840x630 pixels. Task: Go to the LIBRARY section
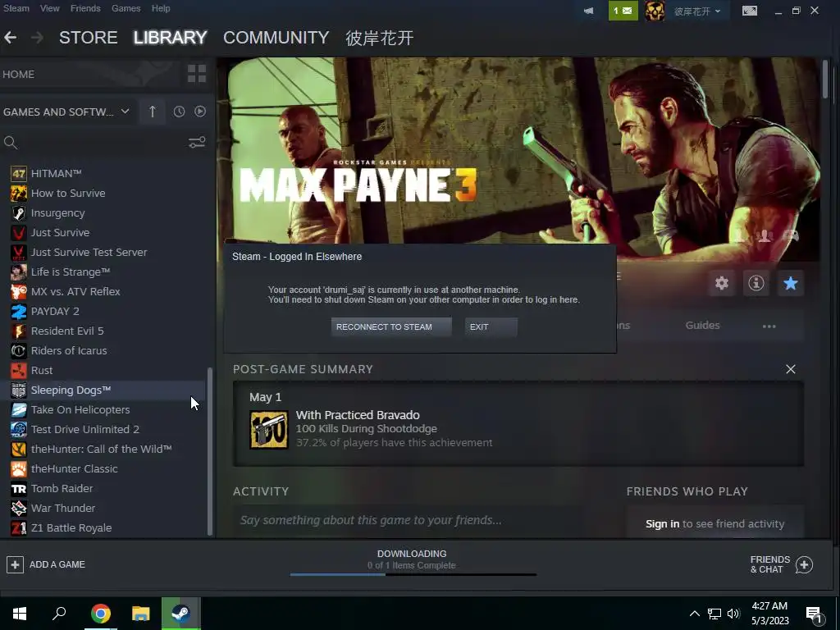(x=171, y=38)
